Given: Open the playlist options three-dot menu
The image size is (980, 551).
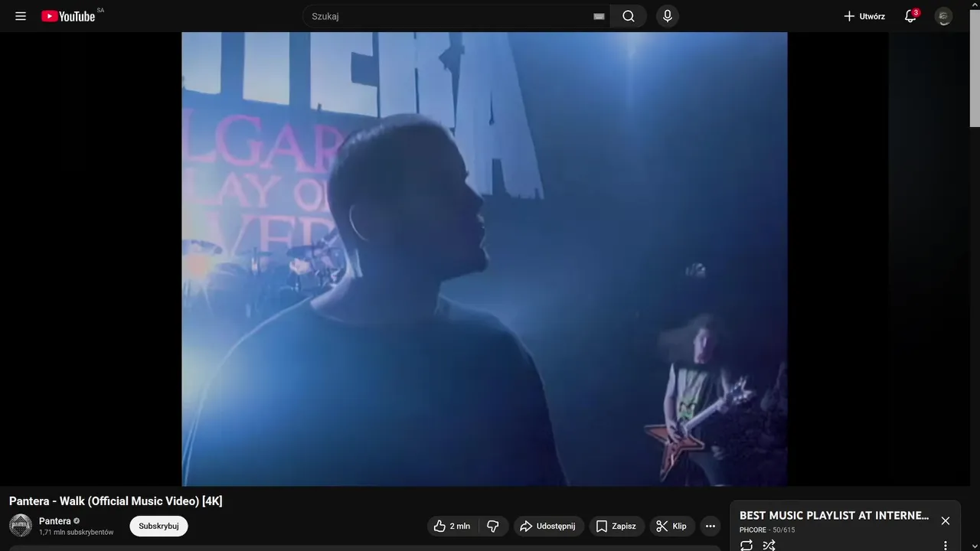Looking at the screenshot, I should coord(946,546).
